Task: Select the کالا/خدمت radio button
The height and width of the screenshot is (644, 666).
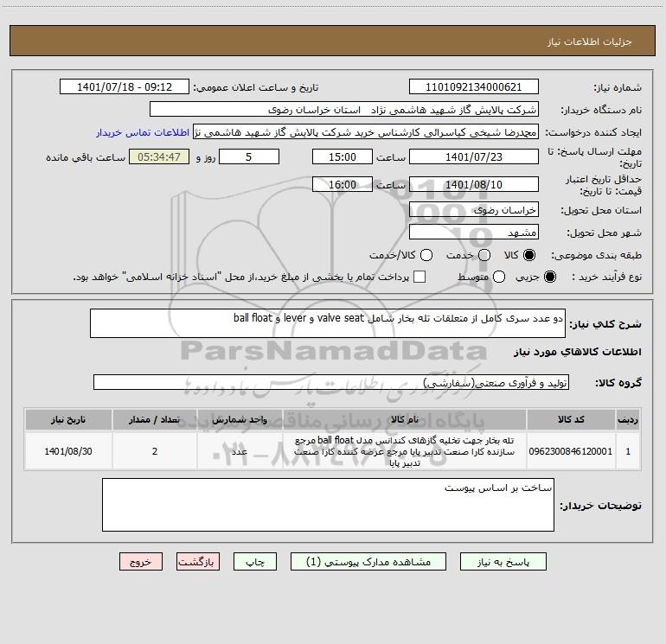Action: [x=426, y=255]
